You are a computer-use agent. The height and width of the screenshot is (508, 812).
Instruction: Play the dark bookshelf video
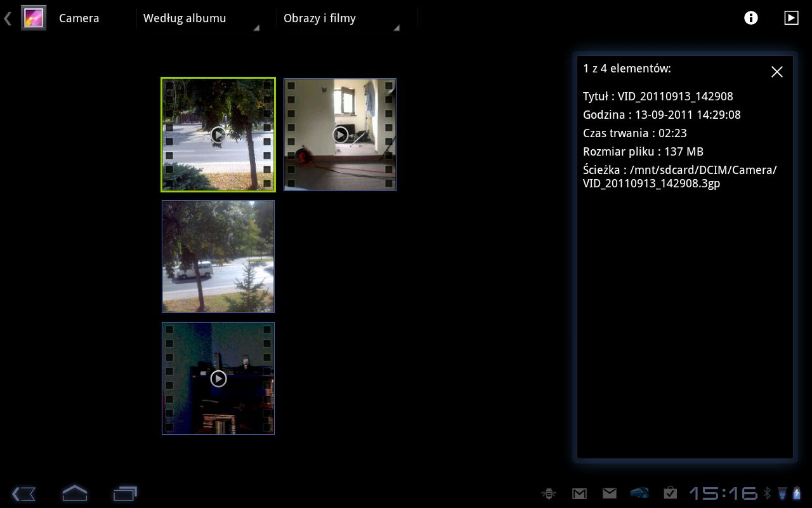[x=218, y=378]
